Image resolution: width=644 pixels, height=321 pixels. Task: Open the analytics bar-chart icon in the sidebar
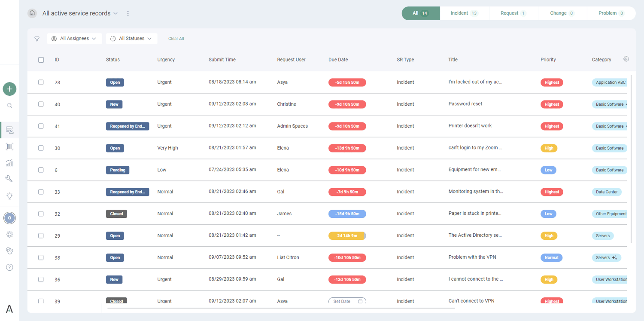coord(9,162)
